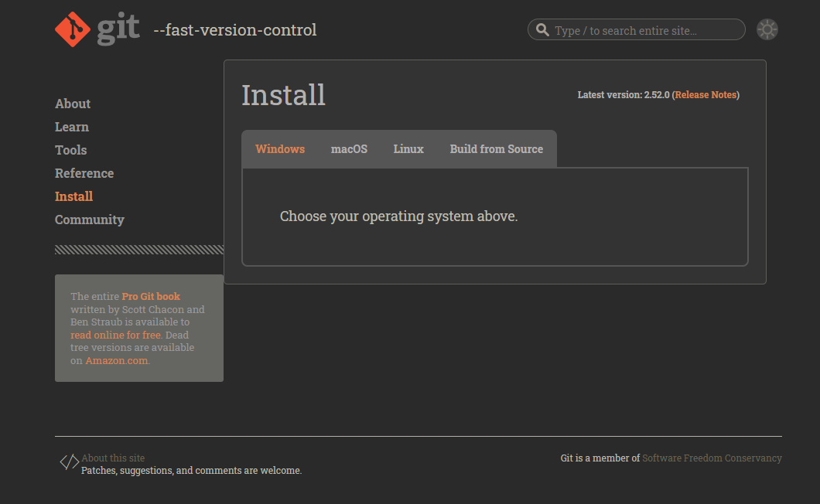Switch to the macOS tab

(349, 149)
